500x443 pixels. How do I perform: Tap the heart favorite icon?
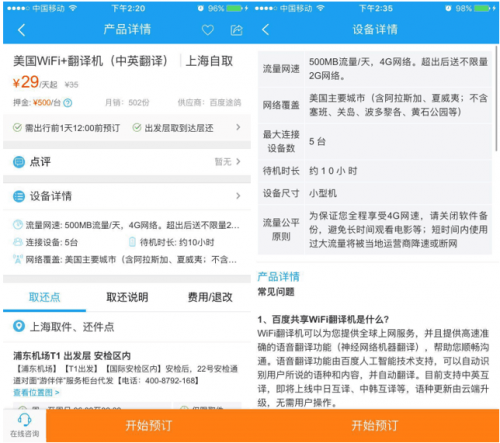(207, 30)
